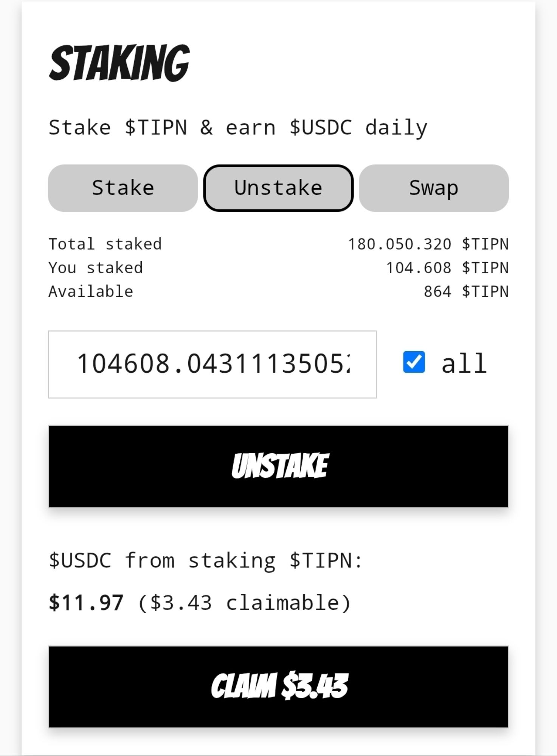Viewport: 557px width, 756px height.
Task: Click the '$USDC from staking $TIPN:' text
Action: 206,561
